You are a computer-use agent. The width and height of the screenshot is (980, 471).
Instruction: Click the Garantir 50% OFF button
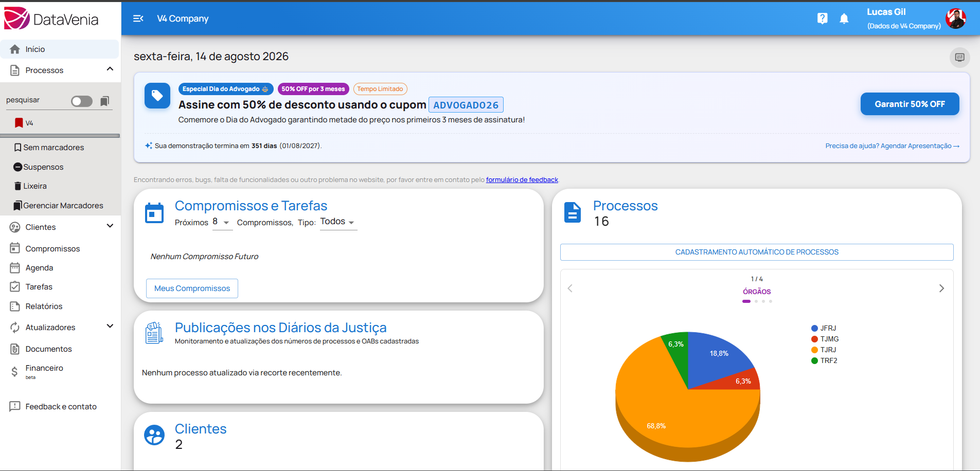click(910, 104)
